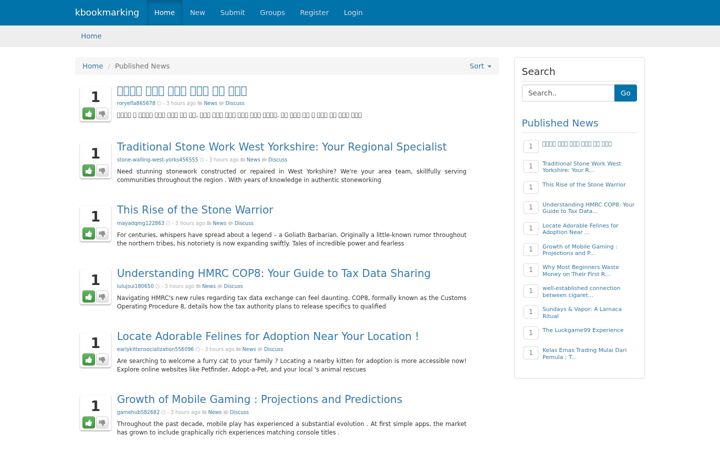Viewport: 720px width, 450px height.
Task: Click Home in Published News breadcrumb
Action: [93, 66]
